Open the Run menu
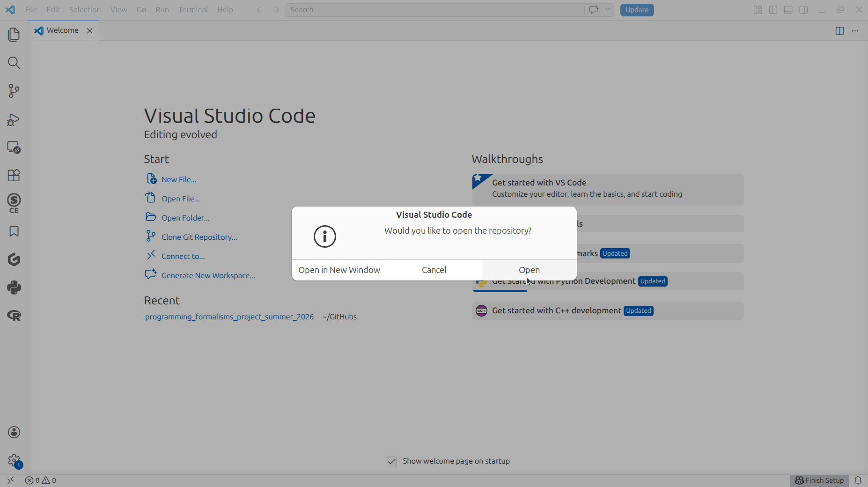The height and width of the screenshot is (487, 868). 162,10
